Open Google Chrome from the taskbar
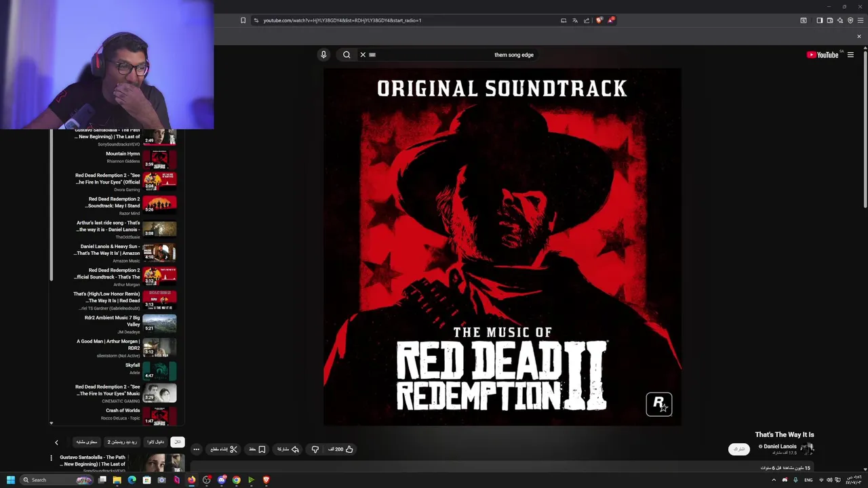 click(x=236, y=480)
